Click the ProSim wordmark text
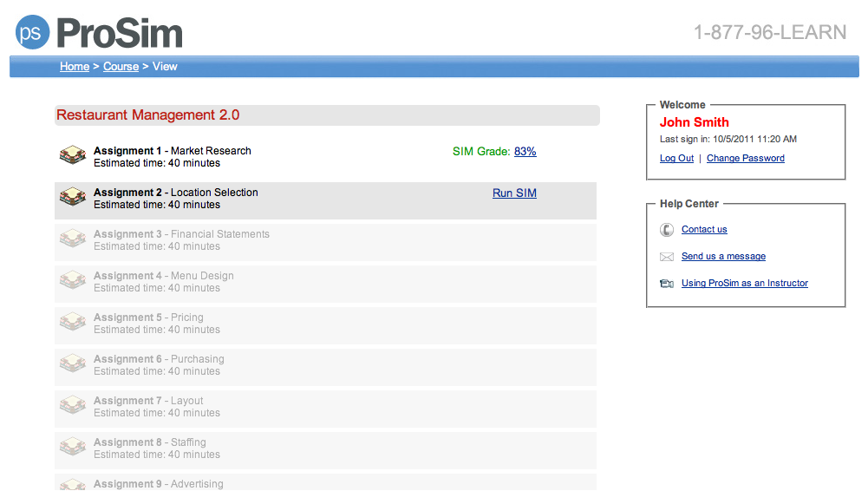The width and height of the screenshot is (868, 491). click(x=120, y=33)
